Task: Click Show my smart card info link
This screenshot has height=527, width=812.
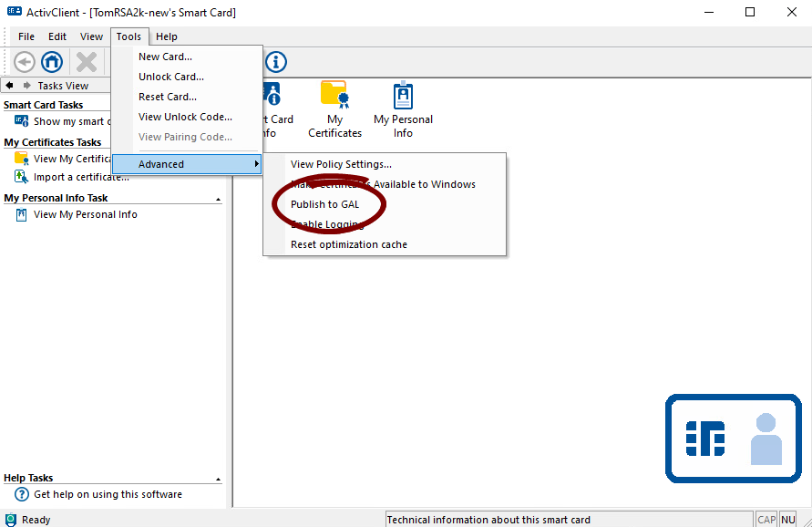Action: pos(72,121)
